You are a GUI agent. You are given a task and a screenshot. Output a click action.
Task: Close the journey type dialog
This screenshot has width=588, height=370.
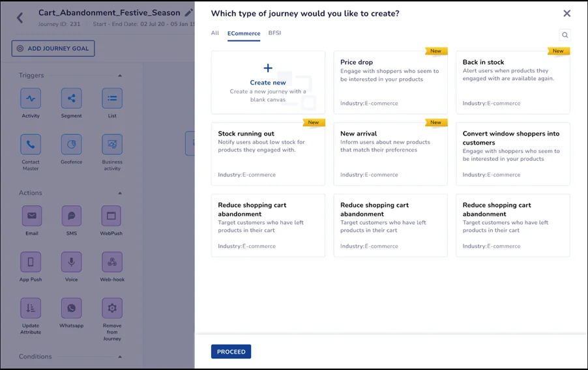point(566,14)
